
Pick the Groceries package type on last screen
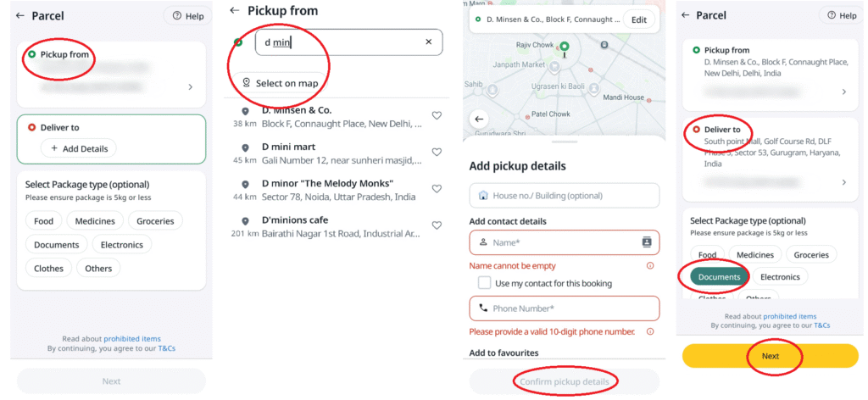tap(811, 254)
